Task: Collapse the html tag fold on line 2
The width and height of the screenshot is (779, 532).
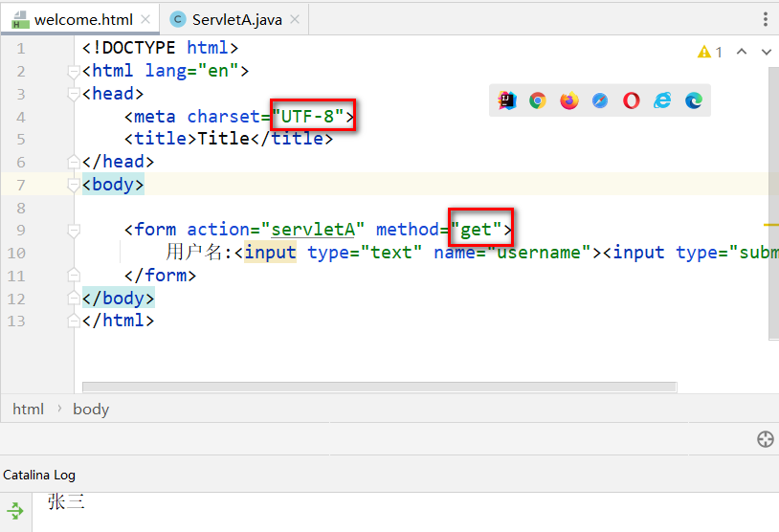Action: [x=74, y=71]
